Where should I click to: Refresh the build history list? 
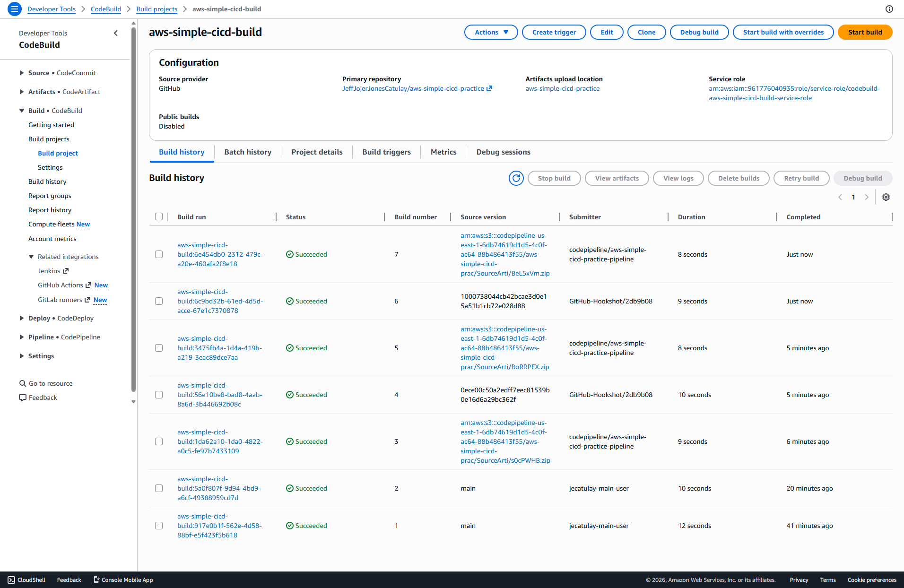click(516, 178)
